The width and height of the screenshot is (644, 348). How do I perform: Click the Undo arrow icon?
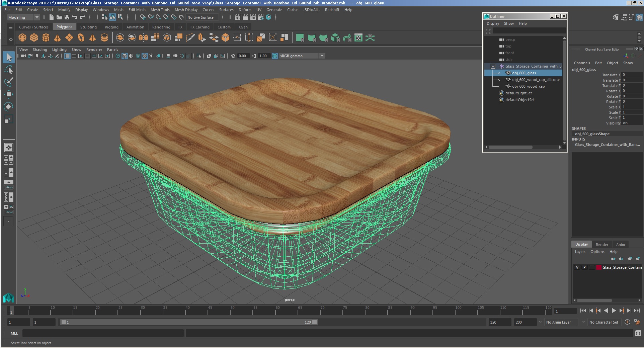(x=74, y=17)
